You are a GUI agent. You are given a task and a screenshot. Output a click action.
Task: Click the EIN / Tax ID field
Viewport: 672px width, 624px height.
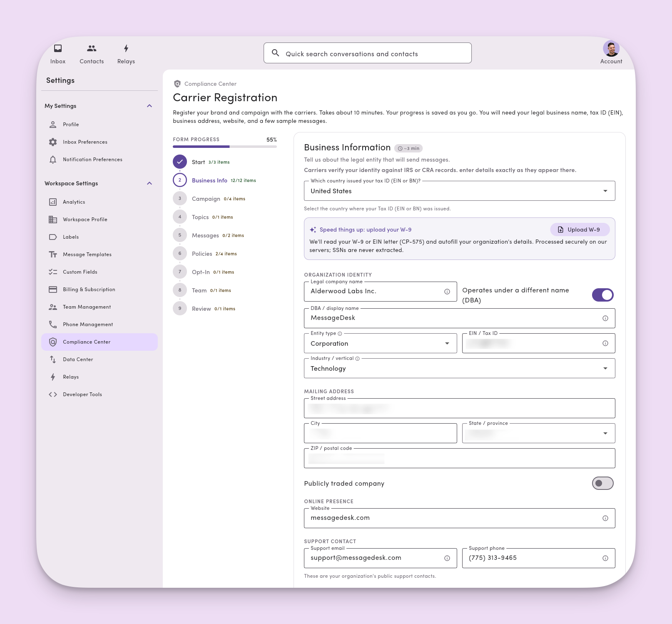[539, 343]
